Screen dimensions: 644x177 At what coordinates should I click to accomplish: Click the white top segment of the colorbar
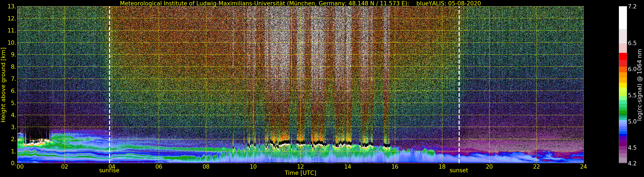623,18
